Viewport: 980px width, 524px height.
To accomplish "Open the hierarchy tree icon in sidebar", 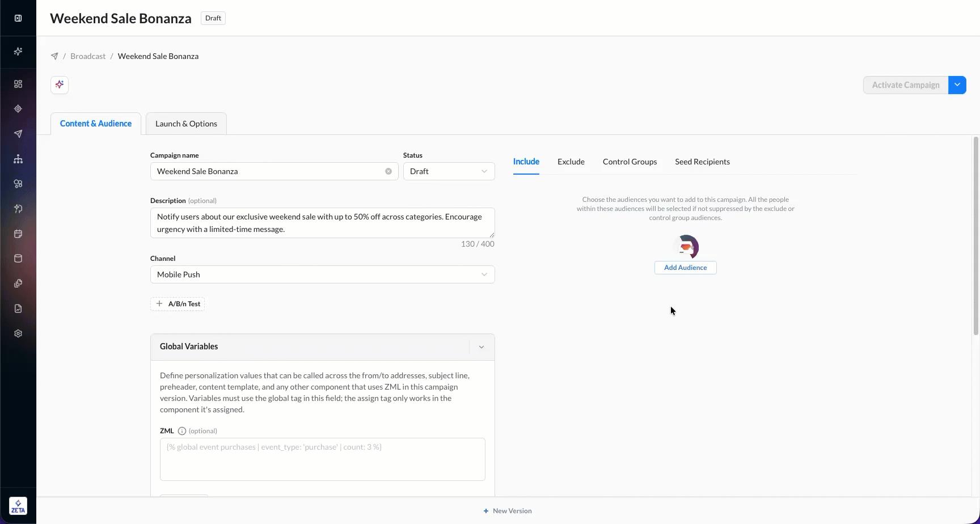I will tap(18, 159).
